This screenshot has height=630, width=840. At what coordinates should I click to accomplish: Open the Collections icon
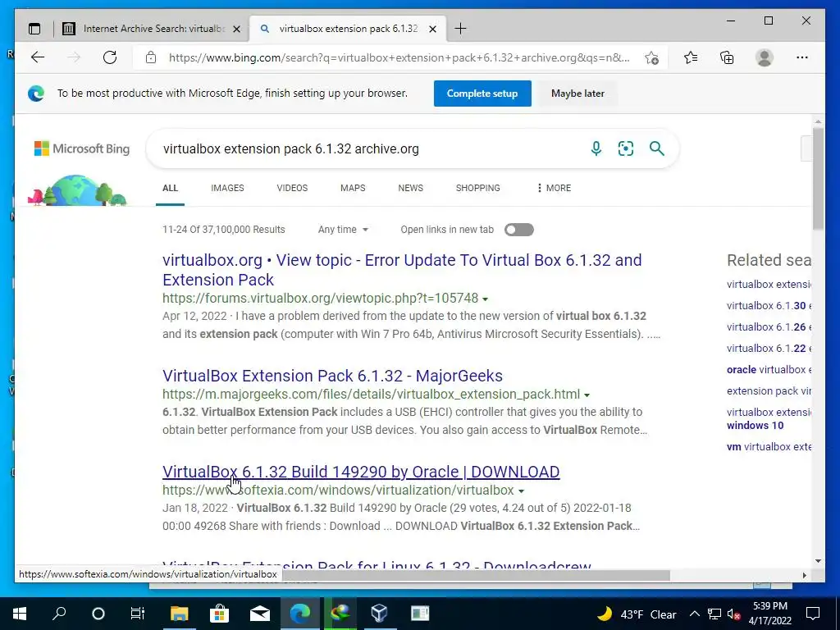click(727, 57)
